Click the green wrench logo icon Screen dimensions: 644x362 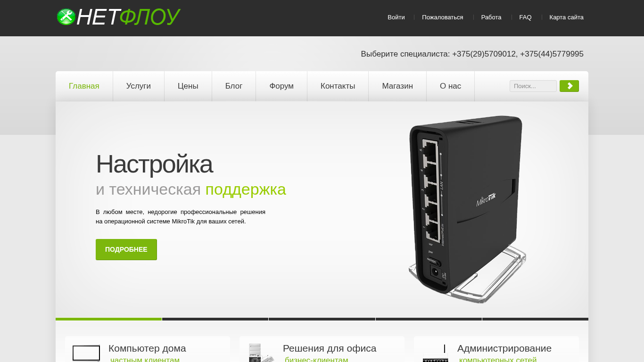coord(66,17)
